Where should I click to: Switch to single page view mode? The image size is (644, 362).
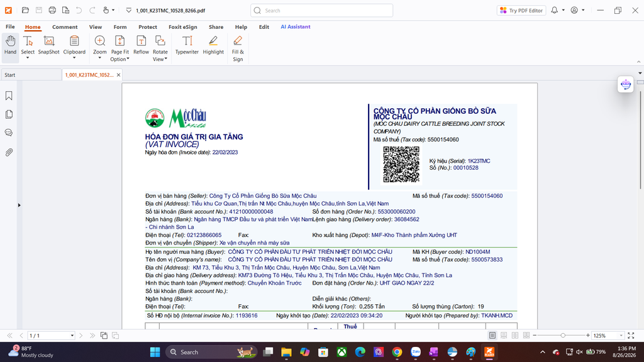coord(492,336)
